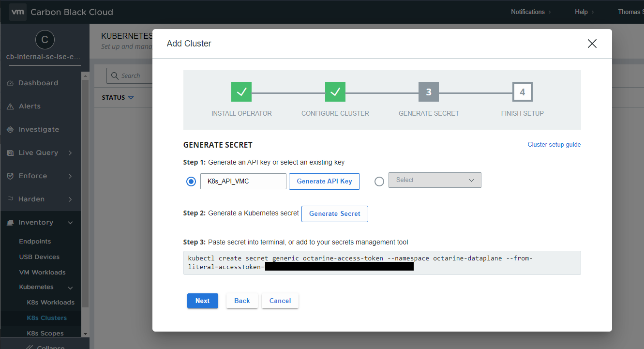The image size is (644, 349).
Task: Click the Generate API Key button
Action: click(324, 181)
